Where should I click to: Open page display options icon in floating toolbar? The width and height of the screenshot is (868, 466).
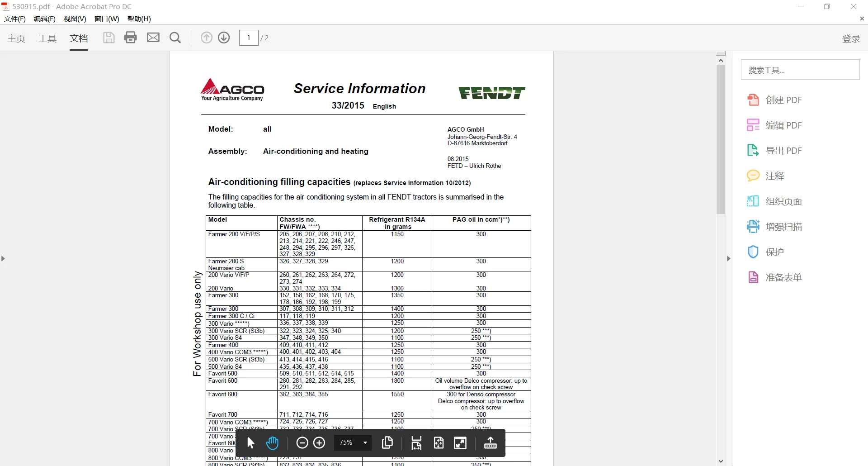387,443
